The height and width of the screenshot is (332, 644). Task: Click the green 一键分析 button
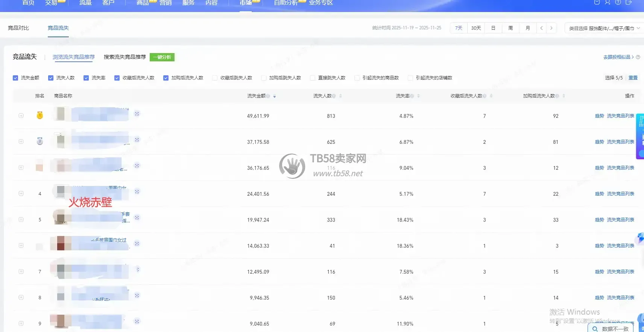162,57
